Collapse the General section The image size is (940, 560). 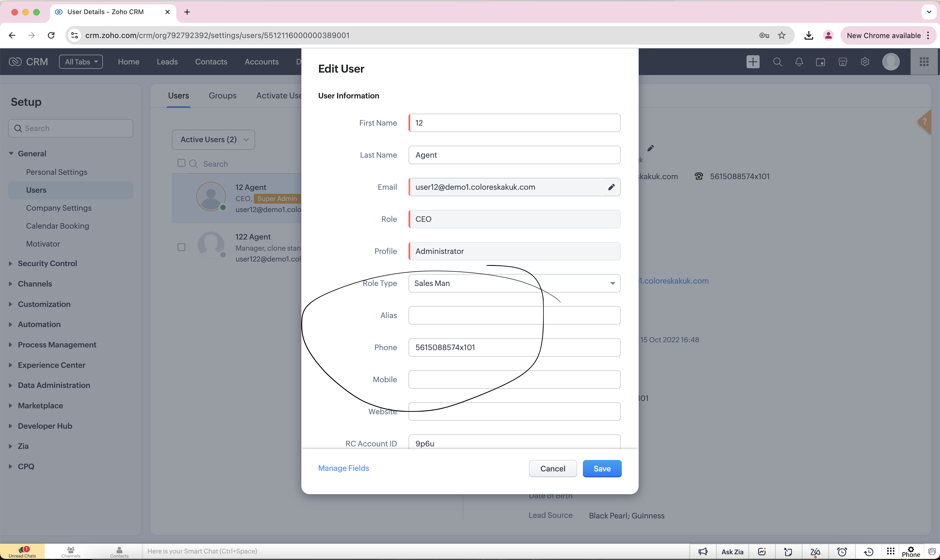(11, 153)
